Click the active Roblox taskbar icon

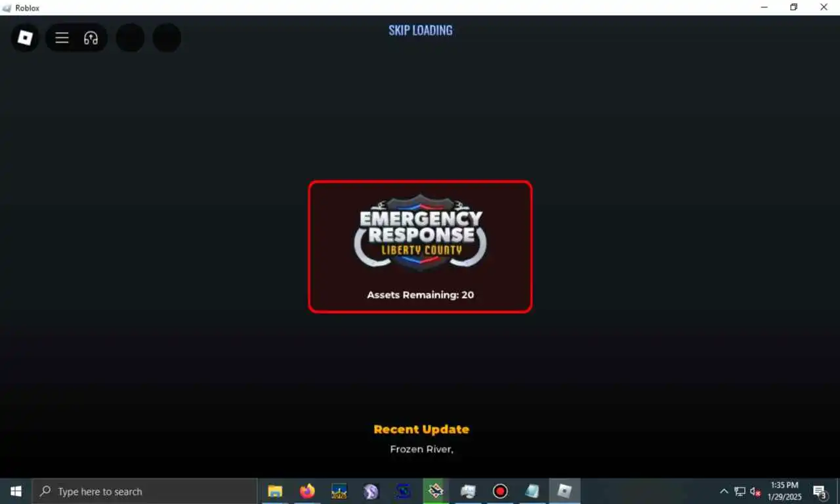pos(564,491)
